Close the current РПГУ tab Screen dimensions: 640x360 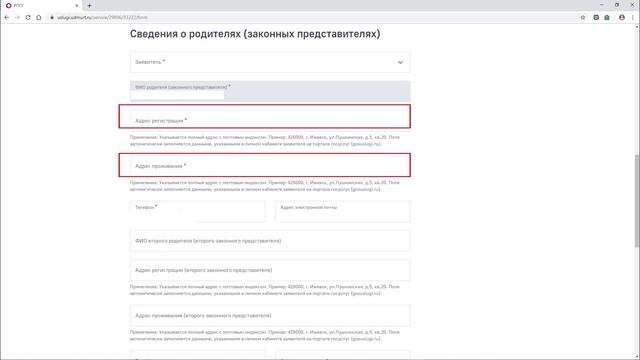click(76, 6)
